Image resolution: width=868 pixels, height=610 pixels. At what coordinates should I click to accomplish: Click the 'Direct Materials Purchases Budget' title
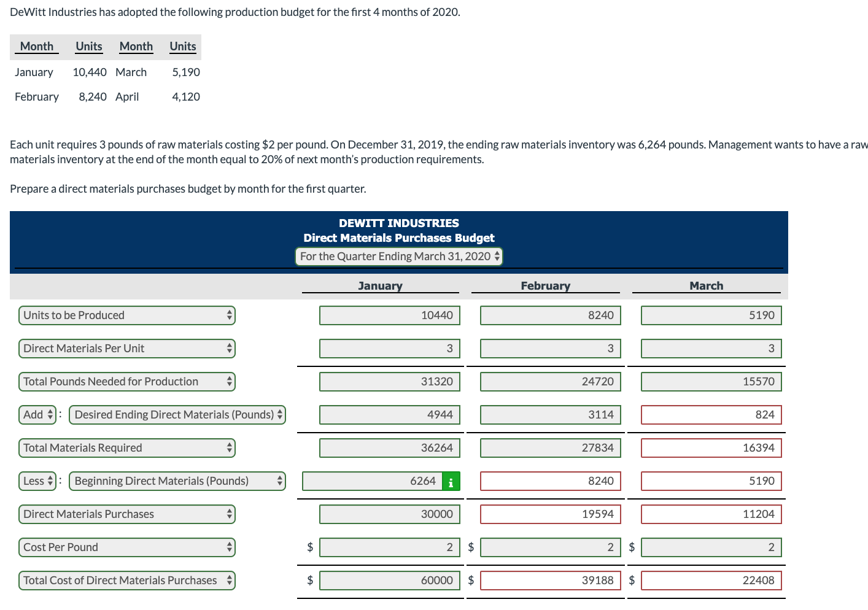point(399,238)
